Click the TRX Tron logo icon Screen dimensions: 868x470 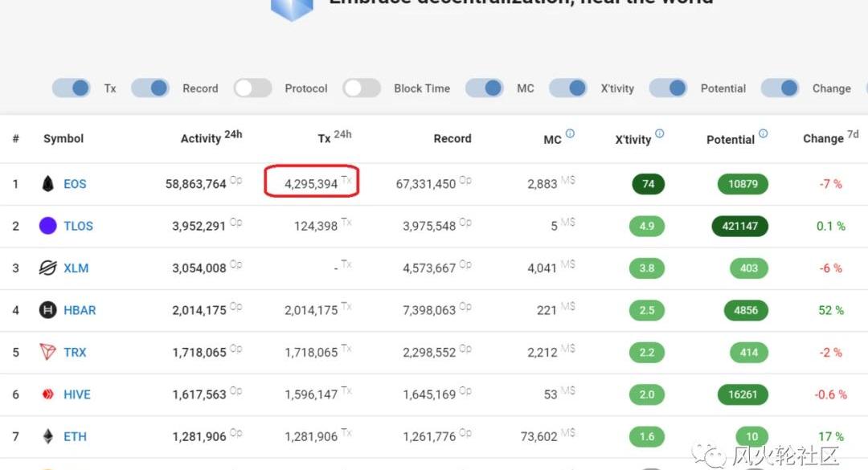pos(48,352)
